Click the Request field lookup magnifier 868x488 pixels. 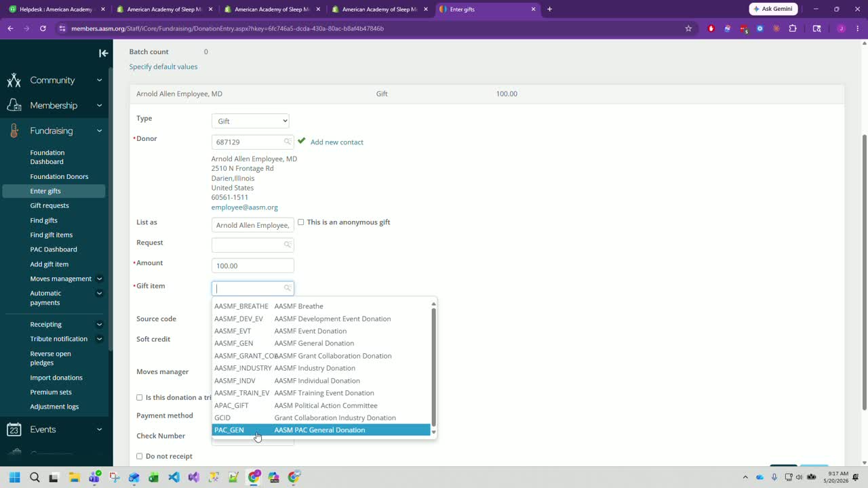point(288,245)
